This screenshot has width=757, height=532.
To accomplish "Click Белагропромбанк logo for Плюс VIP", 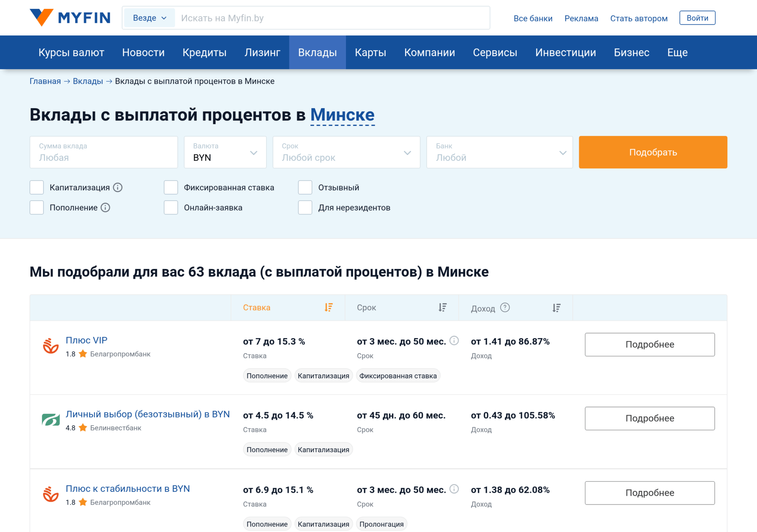I will click(51, 346).
